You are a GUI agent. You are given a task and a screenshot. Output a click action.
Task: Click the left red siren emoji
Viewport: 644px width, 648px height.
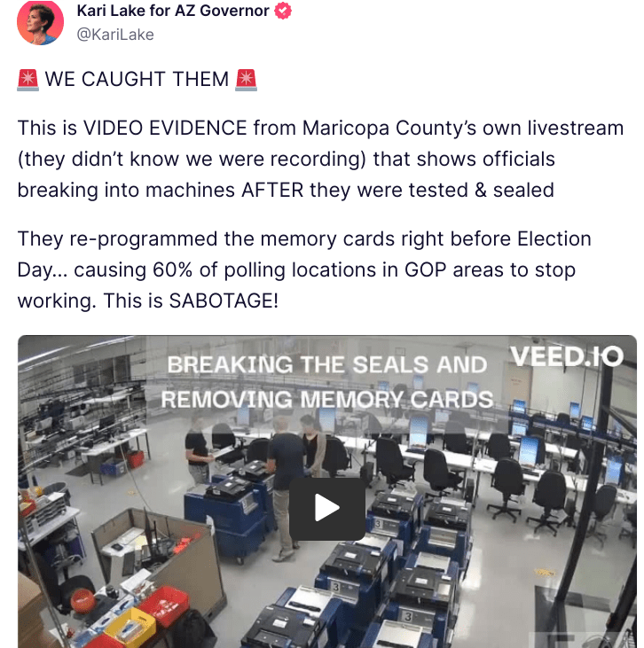[x=27, y=80]
